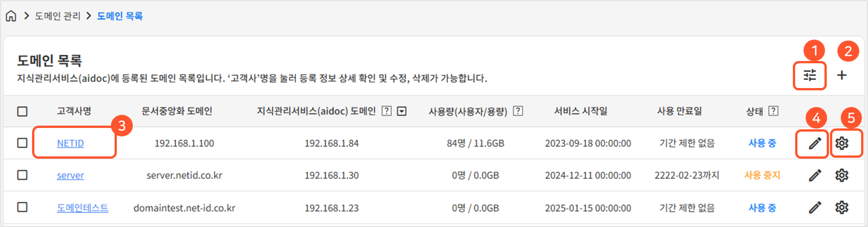Click pencil edit icon for 도메인테스트
The image size is (868, 227).
coord(815,208)
